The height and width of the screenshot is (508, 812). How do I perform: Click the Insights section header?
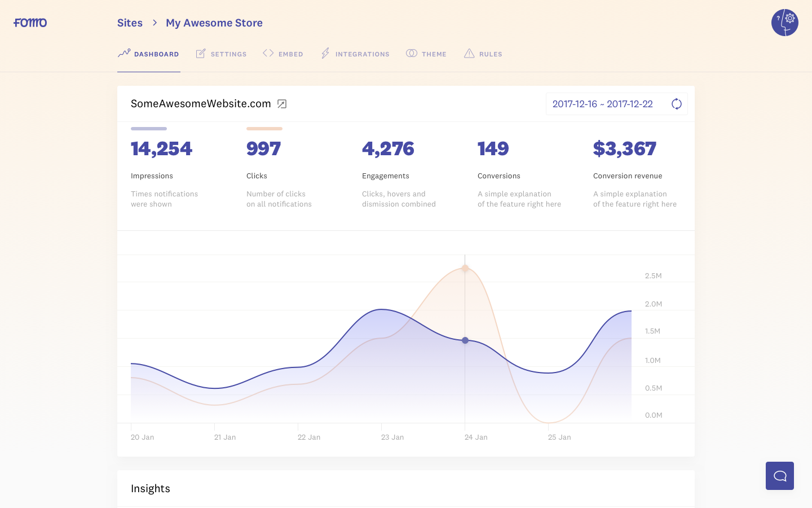[150, 488]
